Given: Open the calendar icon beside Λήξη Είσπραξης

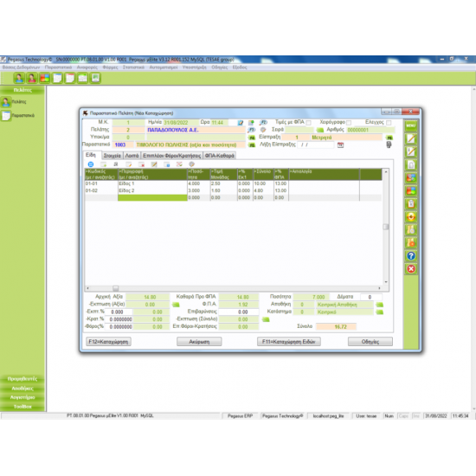Looking at the screenshot, I should click(340, 145).
